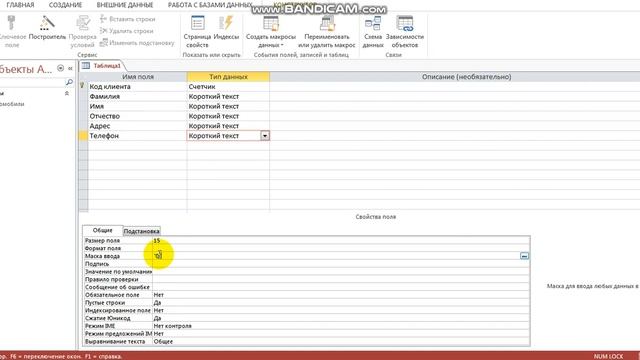640x360 pixels.
Task: Click the Короткий текст type for Фамилия
Action: (228, 96)
